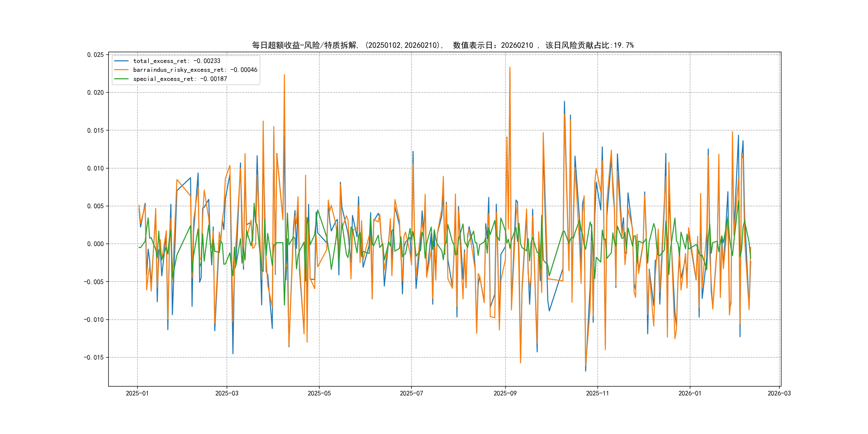
Task: Click the 2025-11 x-axis label
Action: pyautogui.click(x=597, y=393)
